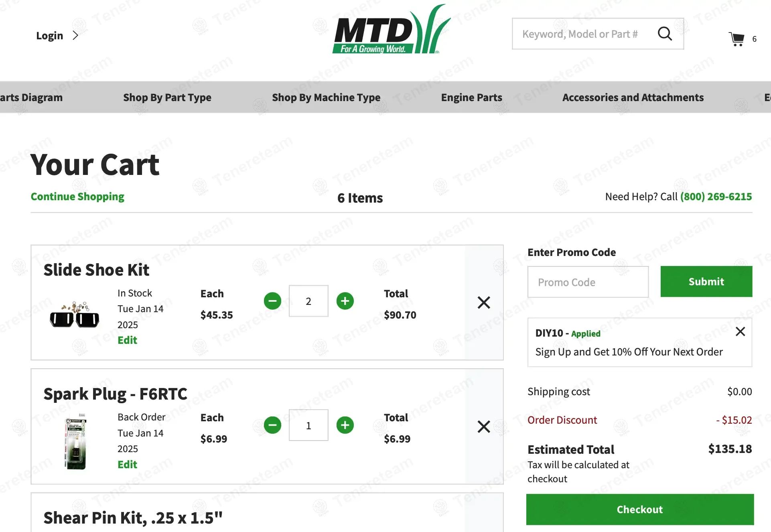Screen dimensions: 771x532
Task: Click the 'In Stock' status text
Action: coord(135,293)
